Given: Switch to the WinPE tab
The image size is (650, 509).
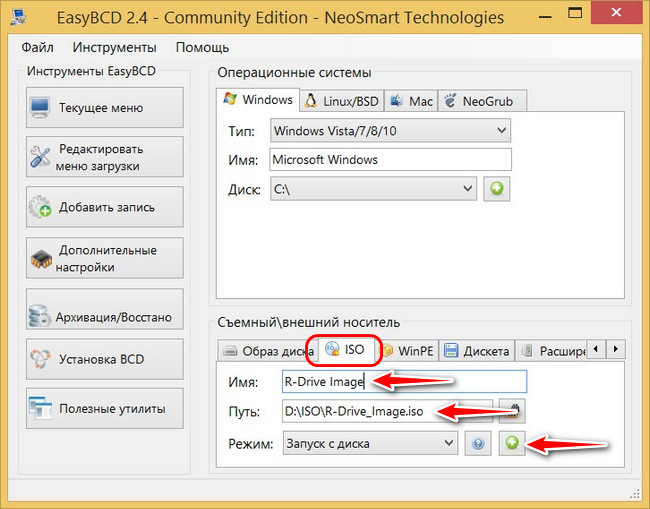Looking at the screenshot, I should 407,351.
